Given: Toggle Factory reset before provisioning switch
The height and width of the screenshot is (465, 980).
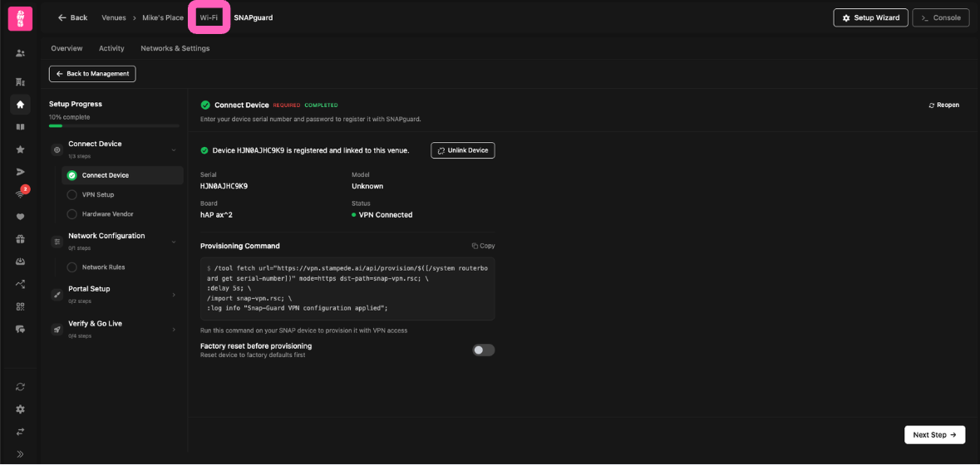Looking at the screenshot, I should click(x=483, y=350).
